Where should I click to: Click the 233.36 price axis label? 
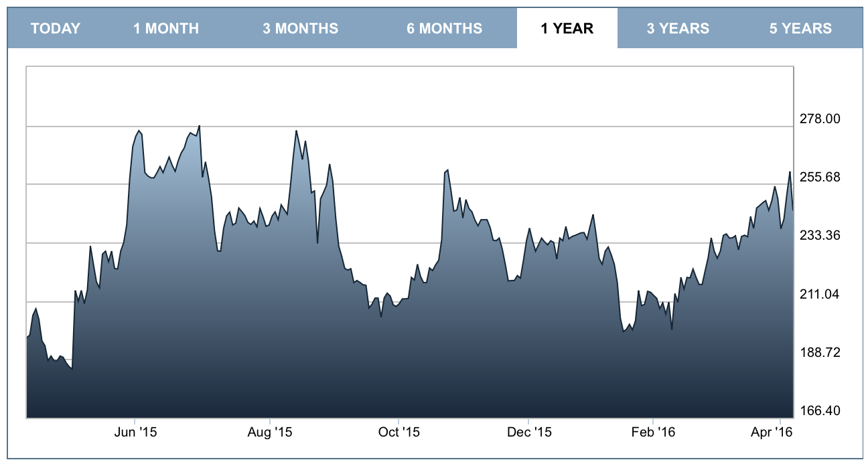pyautogui.click(x=820, y=236)
